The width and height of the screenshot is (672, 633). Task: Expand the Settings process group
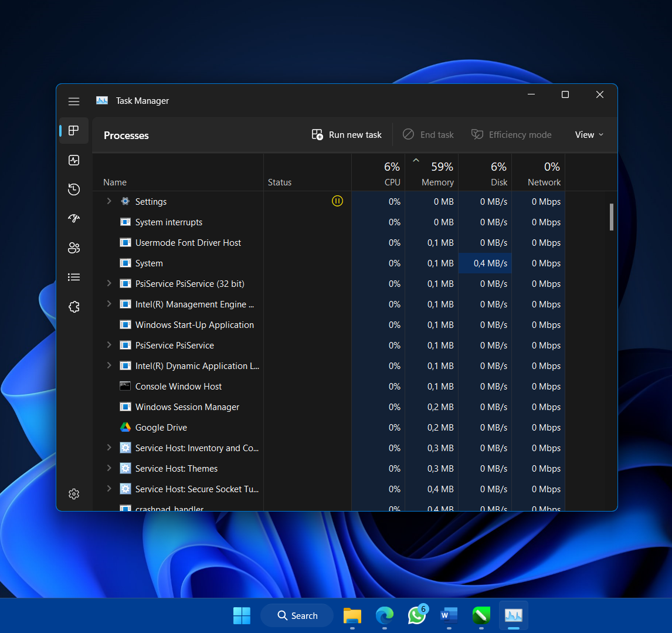click(x=109, y=201)
